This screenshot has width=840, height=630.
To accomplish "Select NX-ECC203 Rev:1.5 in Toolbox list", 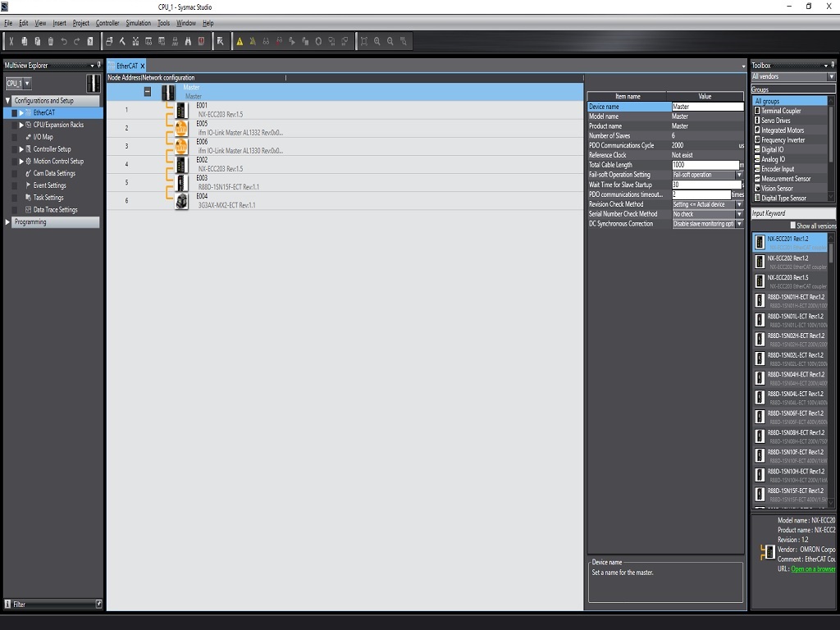I will (790, 281).
